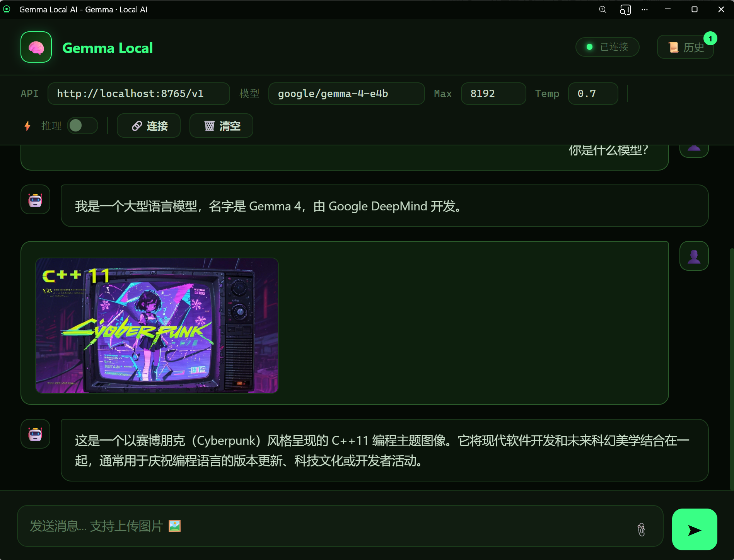Click the Gemma Local brain logo icon
The image size is (734, 560).
pos(36,47)
